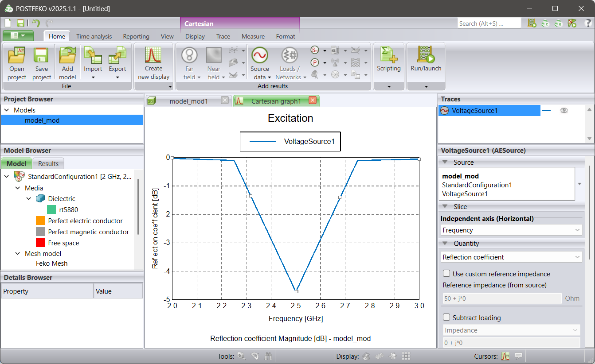
Task: Click the binoculars find tool in status bar
Action: click(268, 356)
